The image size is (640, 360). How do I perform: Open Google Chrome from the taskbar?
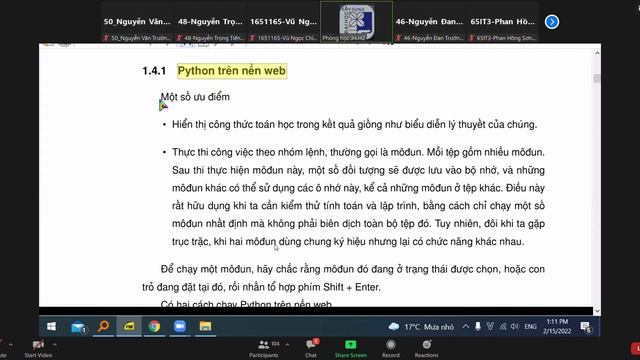pyautogui.click(x=154, y=327)
